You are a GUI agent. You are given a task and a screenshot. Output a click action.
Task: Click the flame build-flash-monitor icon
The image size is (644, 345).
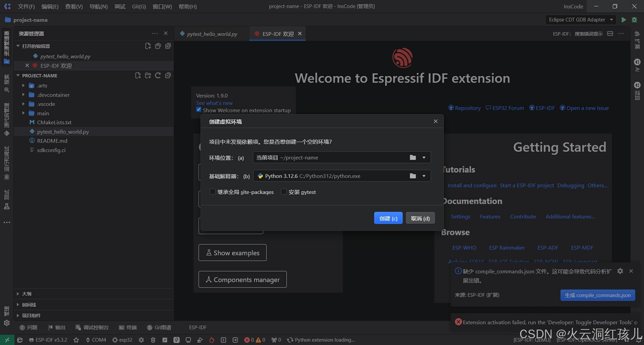[x=212, y=340]
